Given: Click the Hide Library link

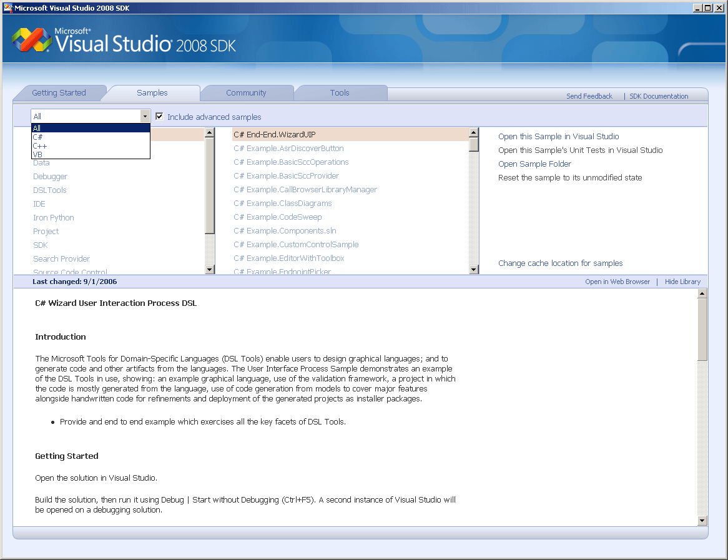Looking at the screenshot, I should point(682,282).
